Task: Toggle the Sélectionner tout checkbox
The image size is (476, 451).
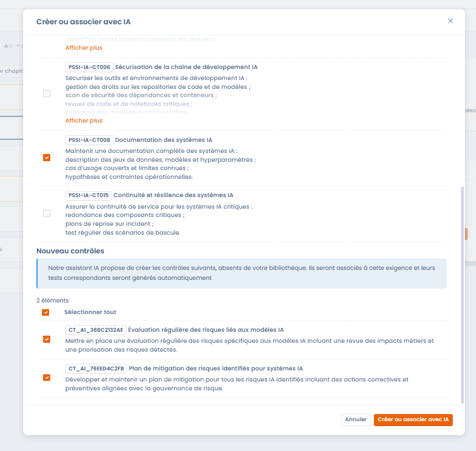Action: point(46,312)
